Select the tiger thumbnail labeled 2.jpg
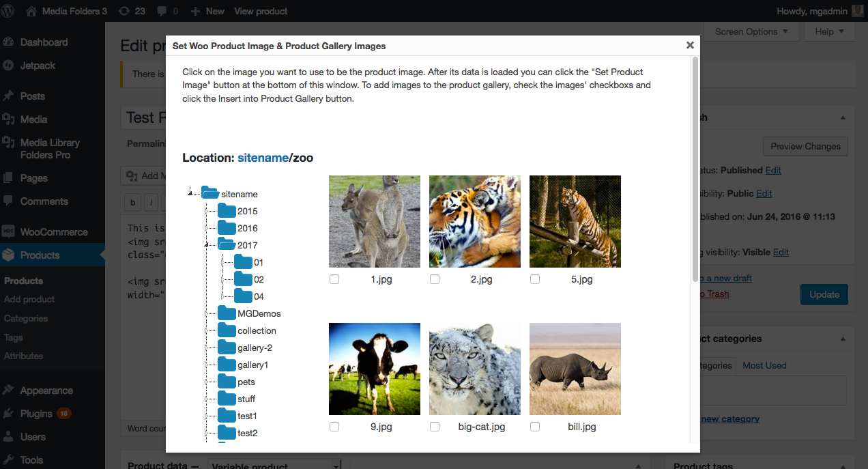The width and height of the screenshot is (868, 469). coord(474,221)
